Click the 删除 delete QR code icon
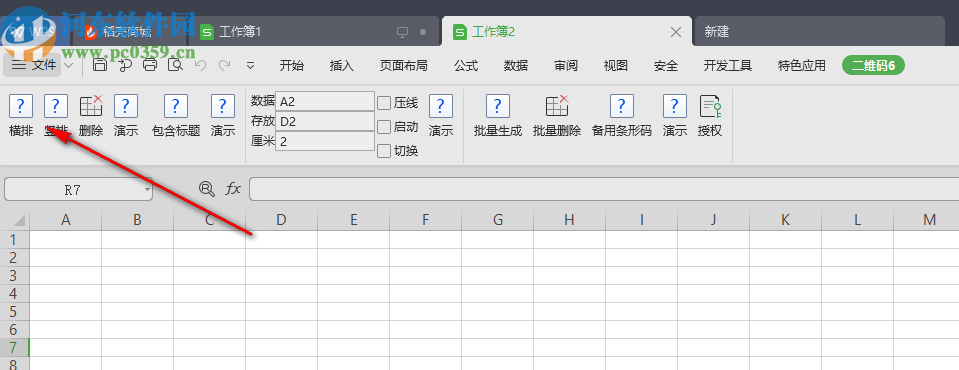 91,106
